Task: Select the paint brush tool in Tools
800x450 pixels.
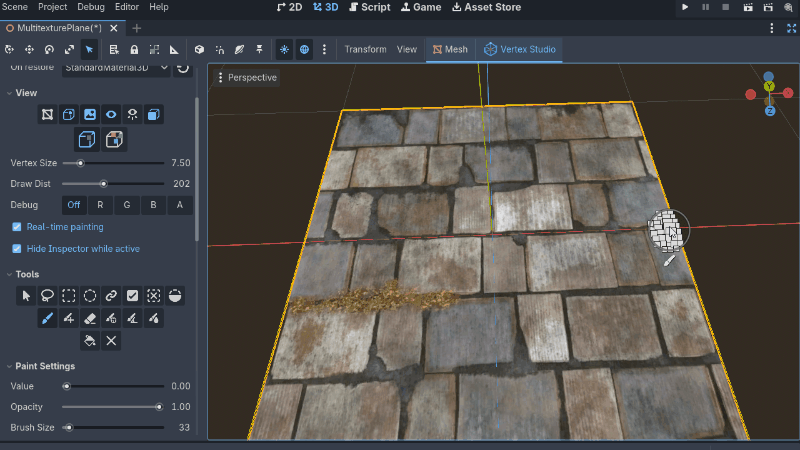Action: [x=47, y=318]
